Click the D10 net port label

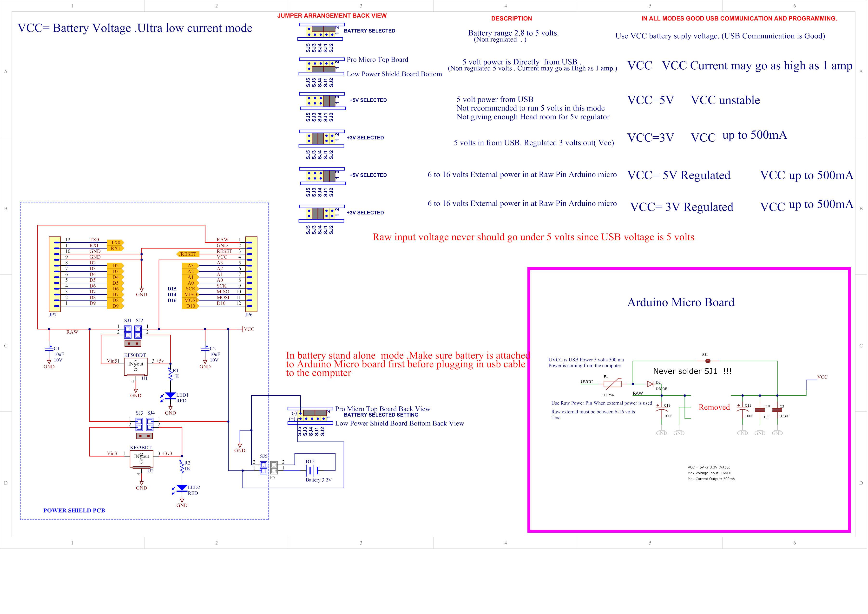click(190, 306)
